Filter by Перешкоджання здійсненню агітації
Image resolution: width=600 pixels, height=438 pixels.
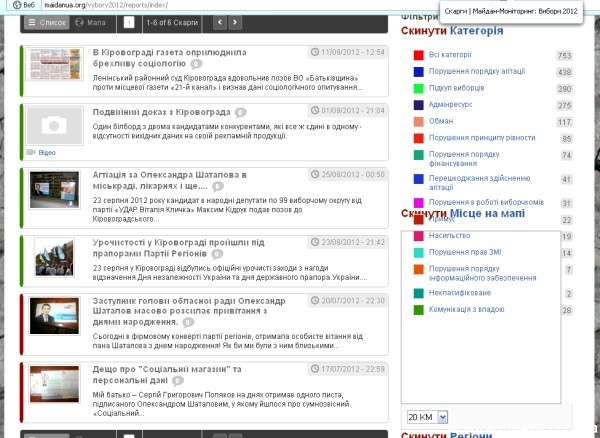pyautogui.click(x=479, y=182)
